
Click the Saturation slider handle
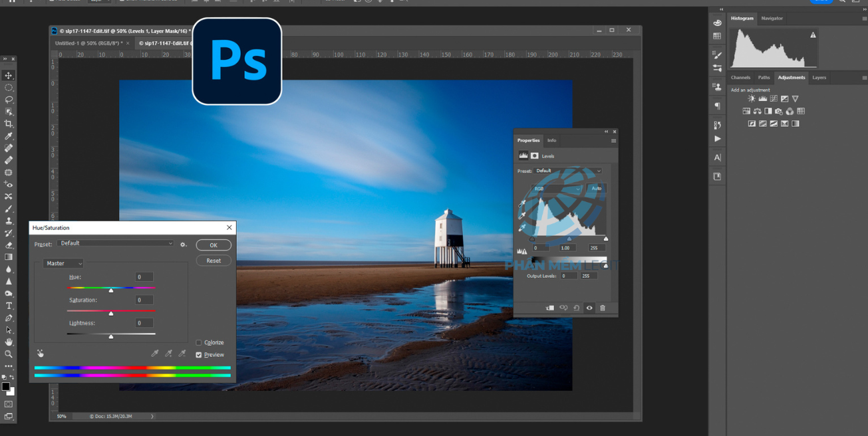tap(111, 313)
